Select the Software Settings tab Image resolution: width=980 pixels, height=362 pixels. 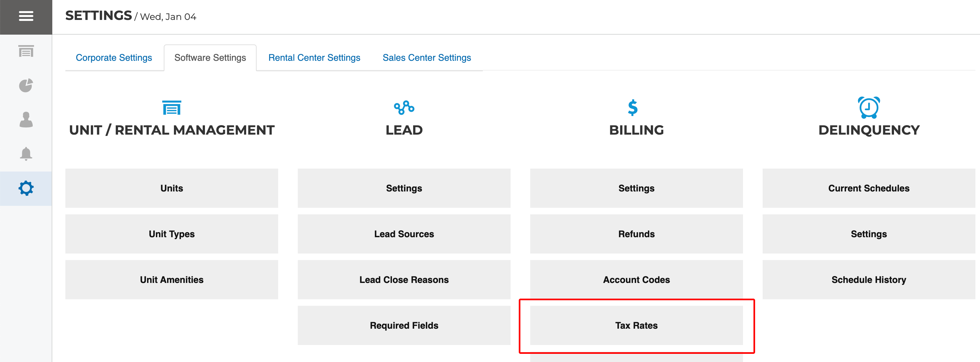[x=210, y=58]
